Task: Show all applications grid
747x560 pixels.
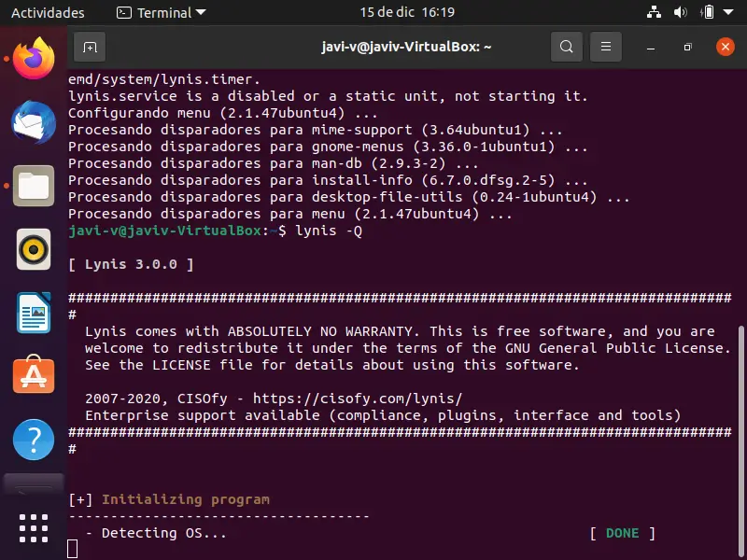Action: tap(35, 527)
